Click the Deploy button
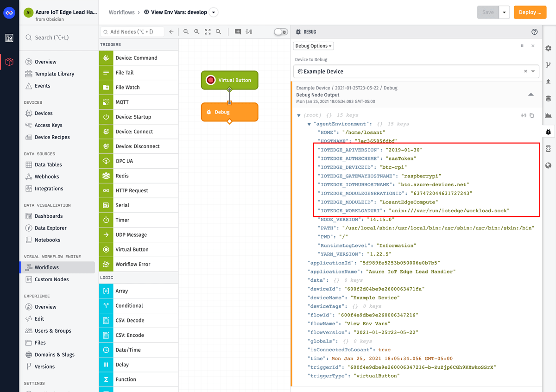This screenshot has height=392, width=556. (x=530, y=13)
